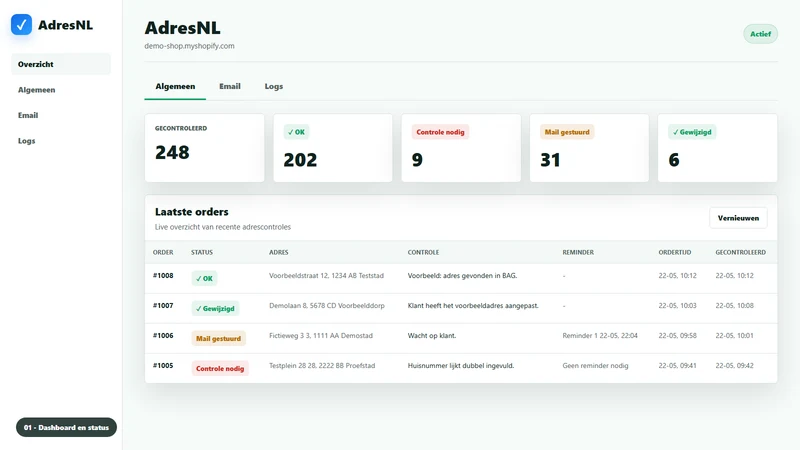Click the REMINDER column header

click(578, 253)
